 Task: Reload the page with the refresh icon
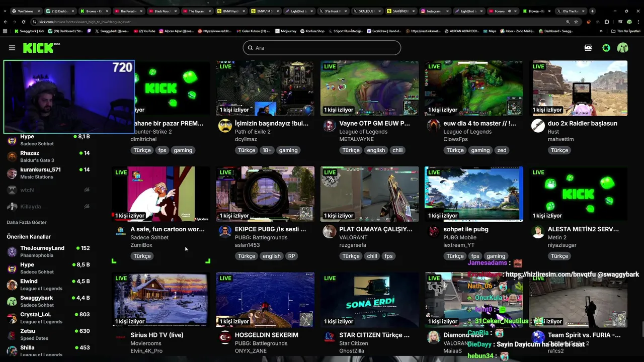pos(24,22)
